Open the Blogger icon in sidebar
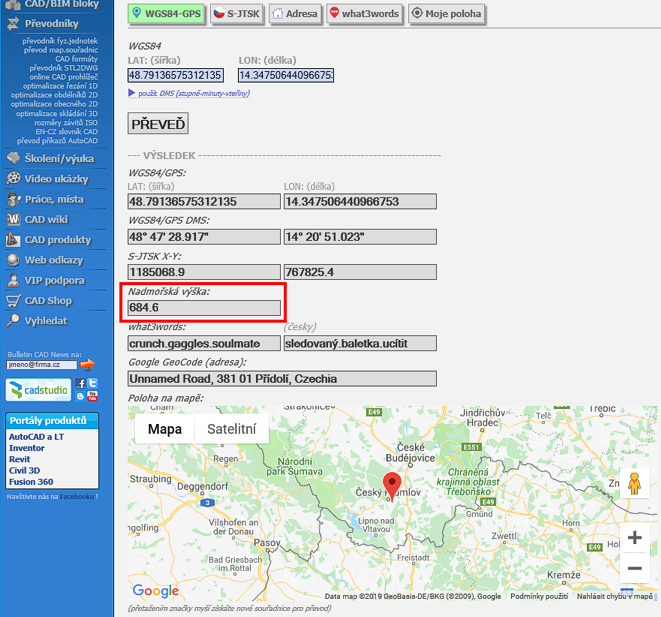Screen dimensions: 661x617 point(81,396)
